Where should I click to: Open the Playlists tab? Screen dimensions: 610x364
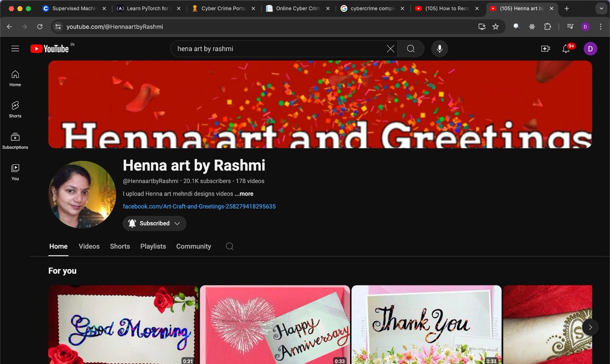(153, 246)
